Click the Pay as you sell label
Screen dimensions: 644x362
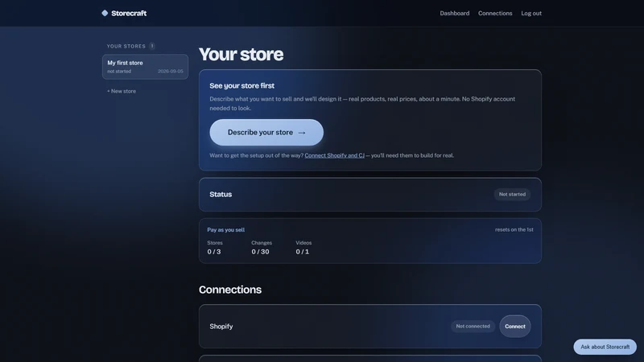click(x=225, y=230)
